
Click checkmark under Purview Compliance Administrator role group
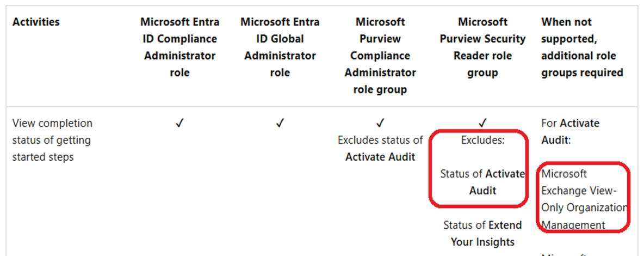point(380,124)
